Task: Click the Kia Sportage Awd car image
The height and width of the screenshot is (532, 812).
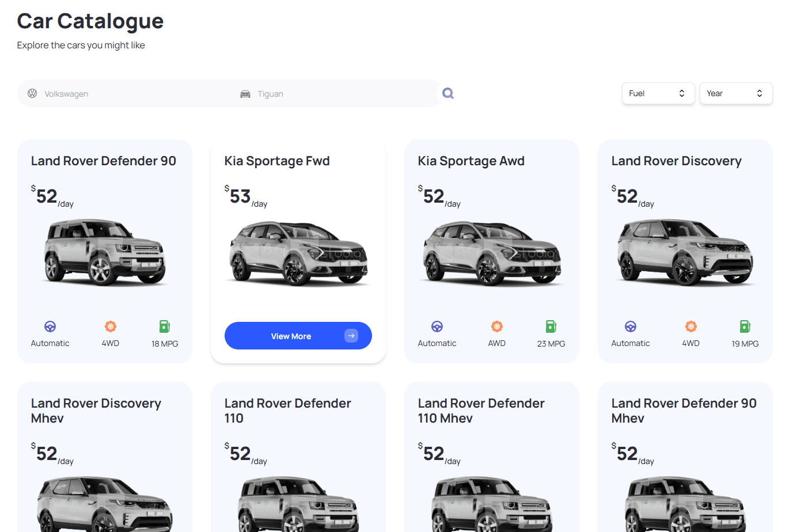Action: [x=492, y=253]
